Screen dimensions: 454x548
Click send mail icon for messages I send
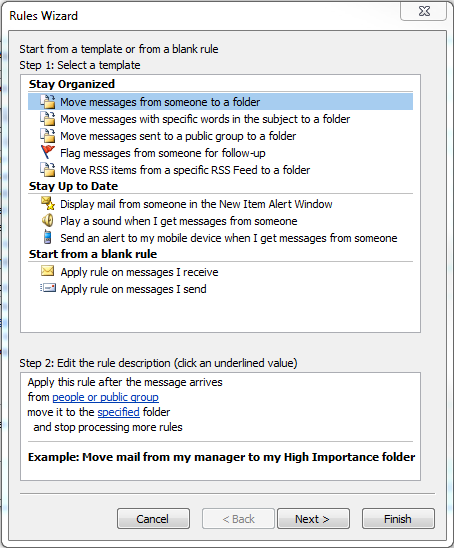[x=48, y=288]
